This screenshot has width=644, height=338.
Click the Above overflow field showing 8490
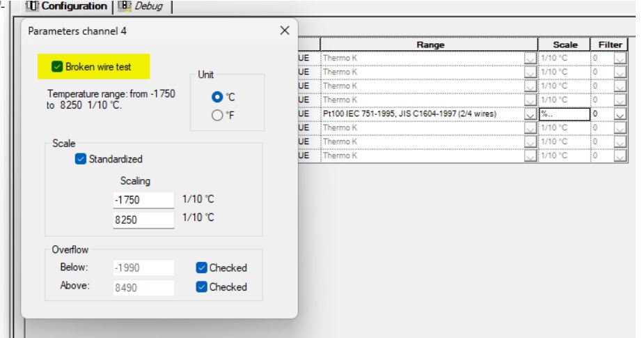coord(143,287)
